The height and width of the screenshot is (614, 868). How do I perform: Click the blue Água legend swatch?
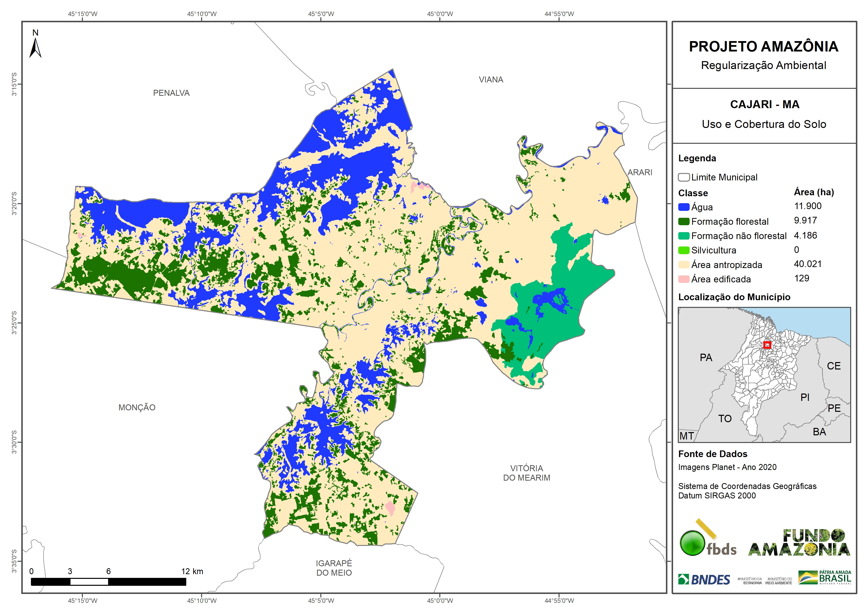[683, 207]
